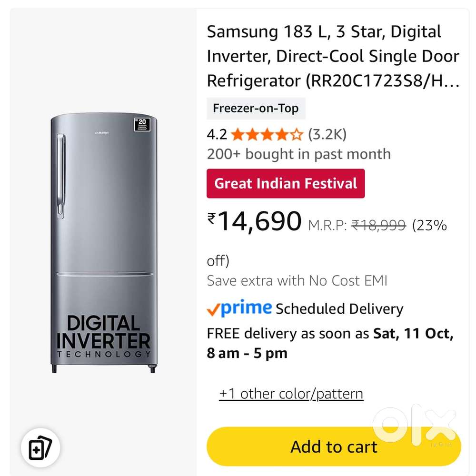Open the +1 other color/pattern link
This screenshot has width=476, height=476.
pyautogui.click(x=291, y=394)
